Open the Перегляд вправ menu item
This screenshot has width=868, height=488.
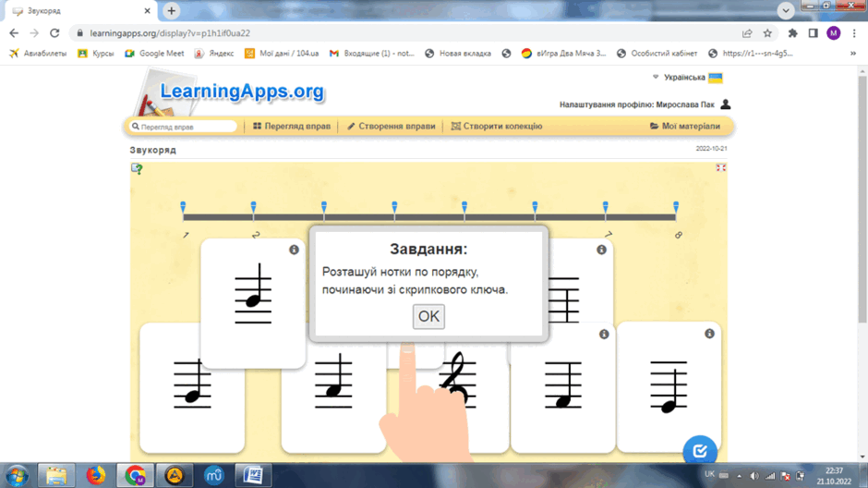[292, 127]
